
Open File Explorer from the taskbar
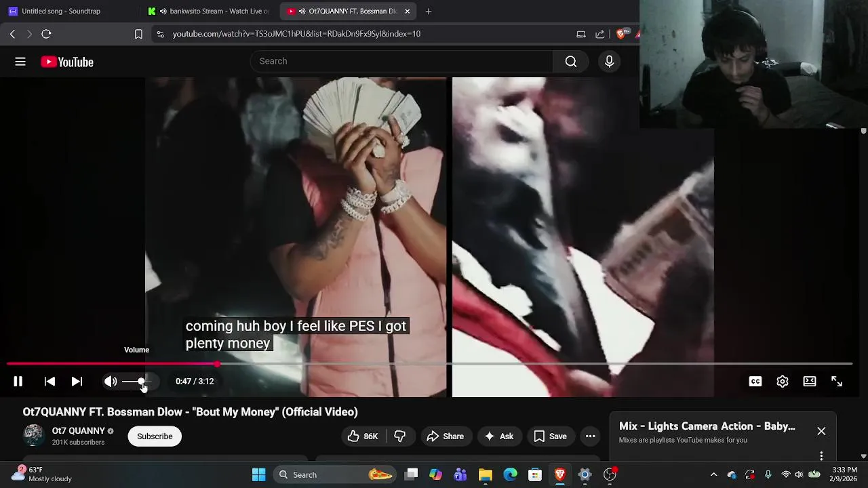pos(486,474)
